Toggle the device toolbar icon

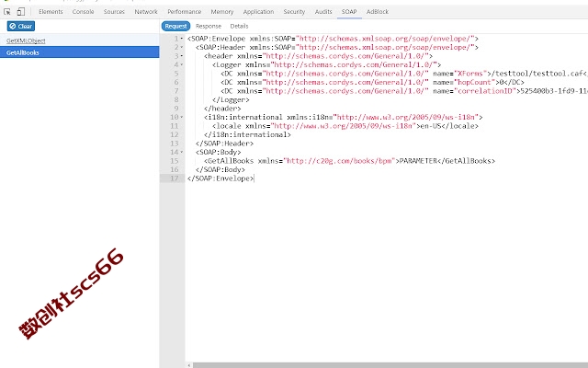click(21, 12)
